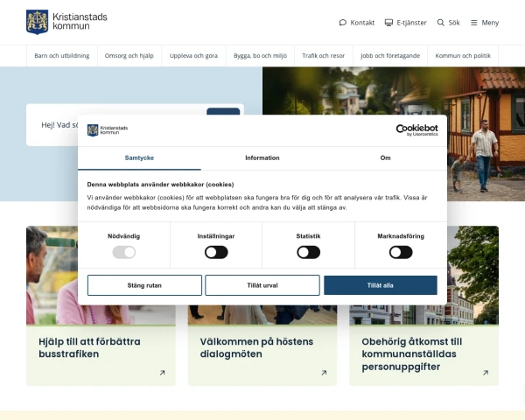The width and height of the screenshot is (525, 420).
Task: Switch to the Information tab
Action: click(262, 158)
